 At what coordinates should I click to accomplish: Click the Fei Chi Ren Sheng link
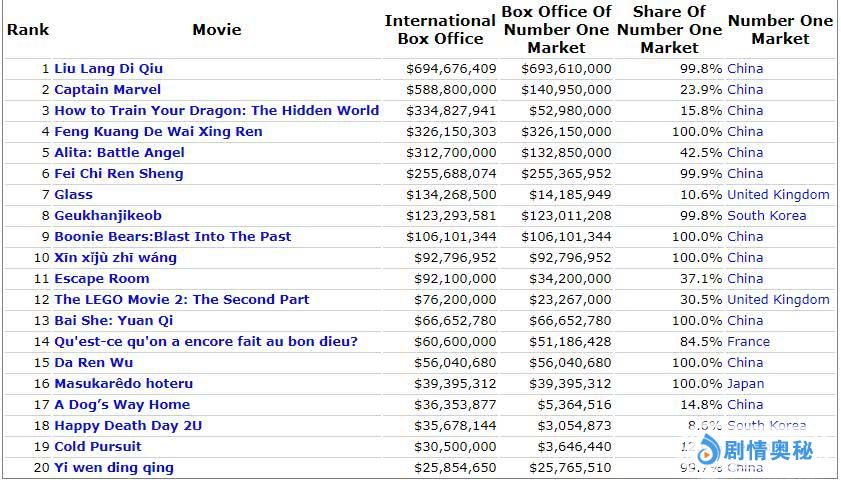click(x=118, y=174)
